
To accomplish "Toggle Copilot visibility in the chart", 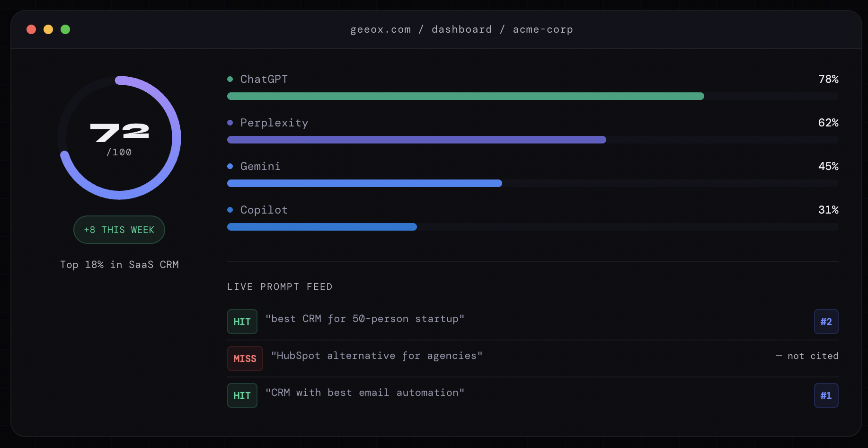I will [264, 210].
